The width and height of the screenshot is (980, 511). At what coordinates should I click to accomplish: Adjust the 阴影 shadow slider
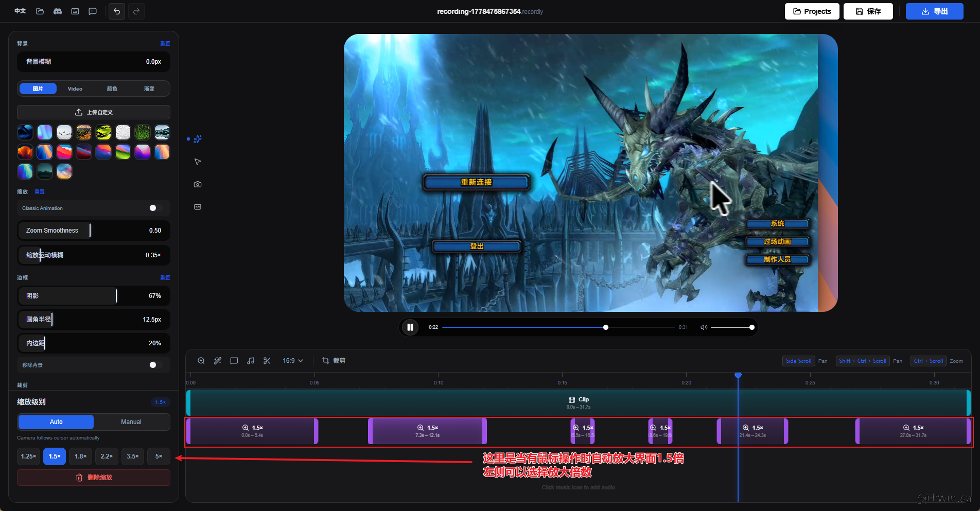[x=94, y=296]
